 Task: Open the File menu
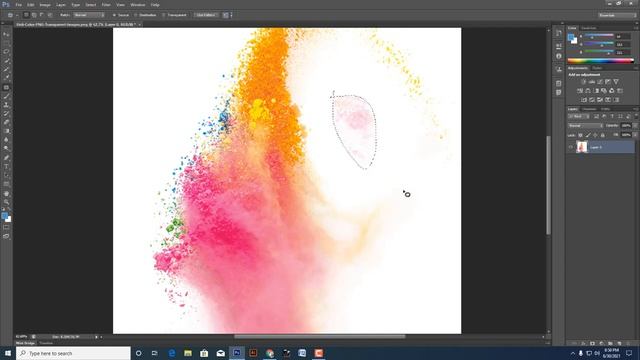18,5
